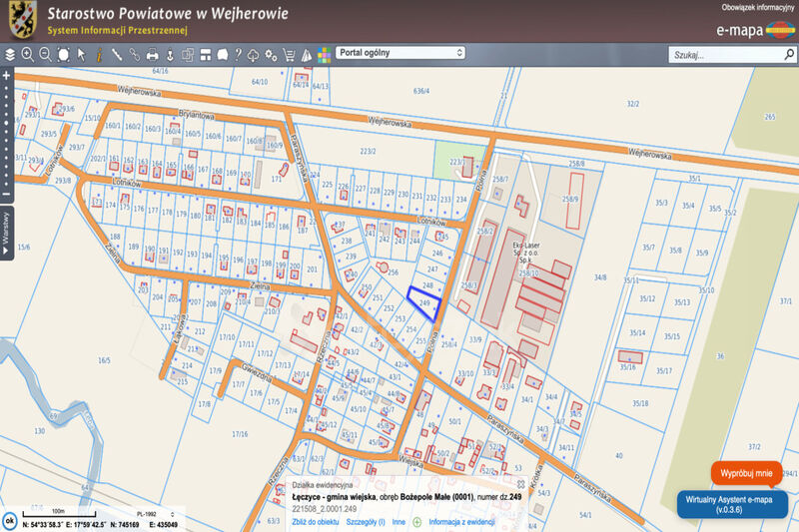Activate the object information tool
Screen dimensions: 799x532
click(x=99, y=54)
